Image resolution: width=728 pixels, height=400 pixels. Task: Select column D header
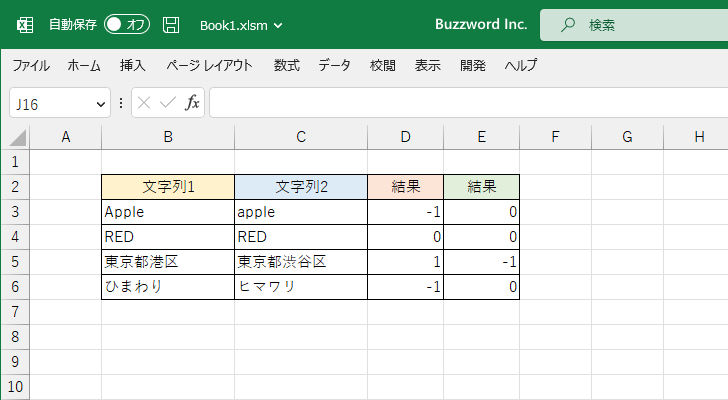(x=405, y=137)
